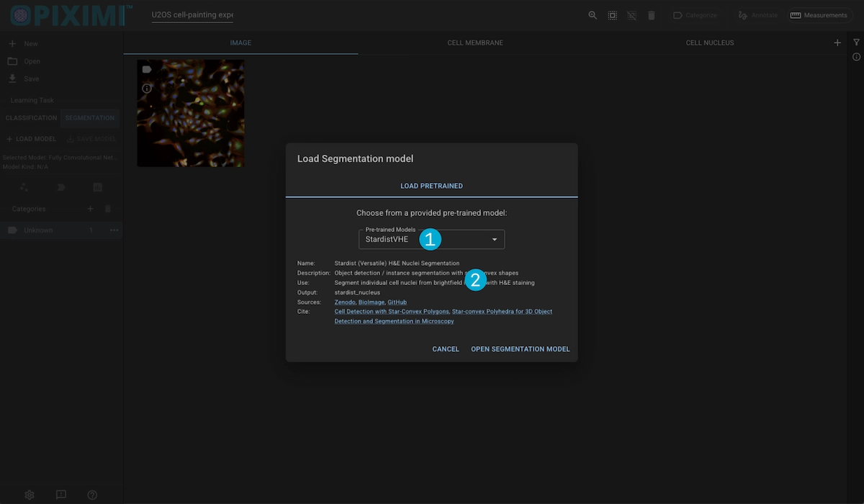Open the GitHub source link
864x504 pixels.
click(397, 302)
